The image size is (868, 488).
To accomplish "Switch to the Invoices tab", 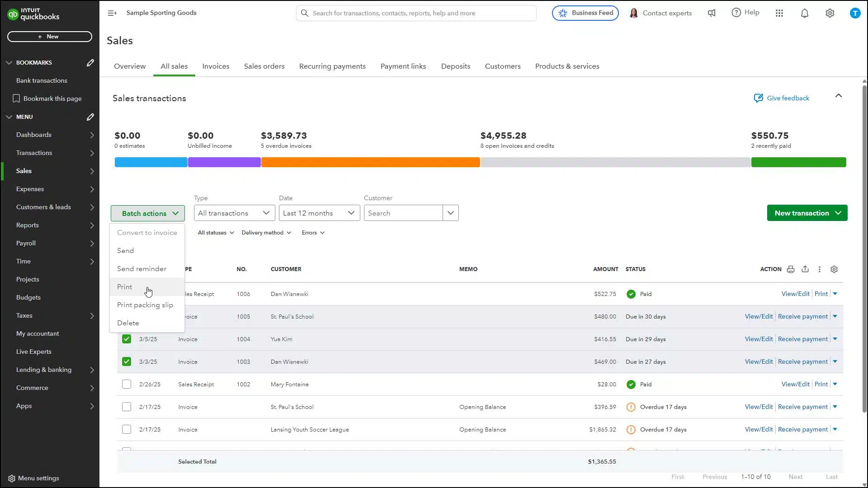I will click(216, 66).
